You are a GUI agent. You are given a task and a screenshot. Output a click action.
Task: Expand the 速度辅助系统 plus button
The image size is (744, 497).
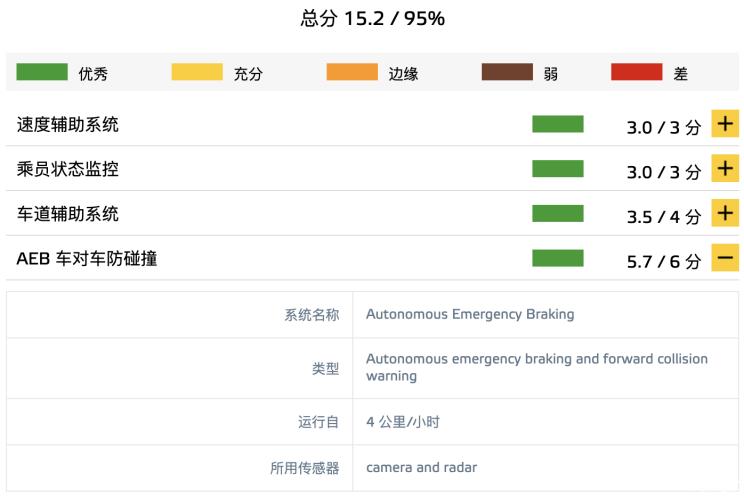pyautogui.click(x=725, y=124)
